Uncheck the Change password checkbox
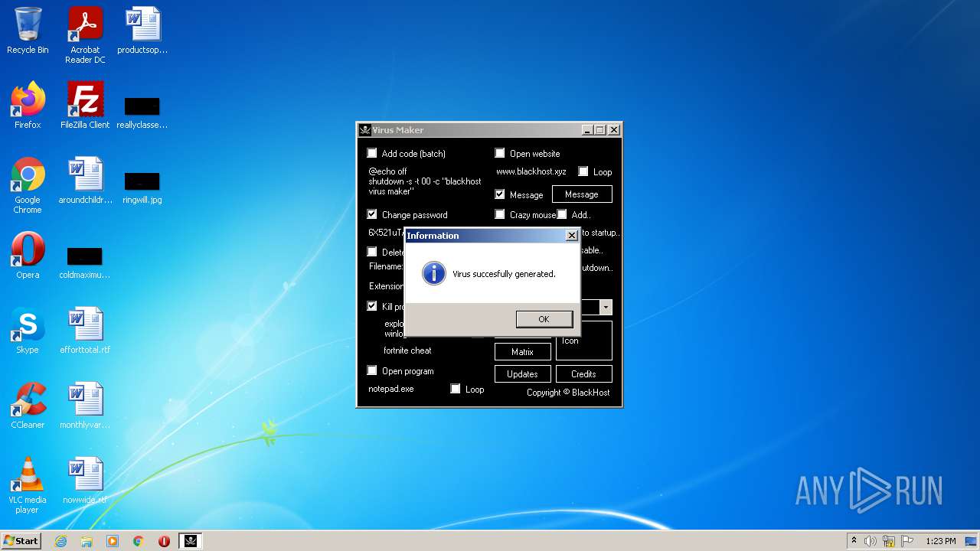Image resolution: width=980 pixels, height=551 pixels. point(372,214)
